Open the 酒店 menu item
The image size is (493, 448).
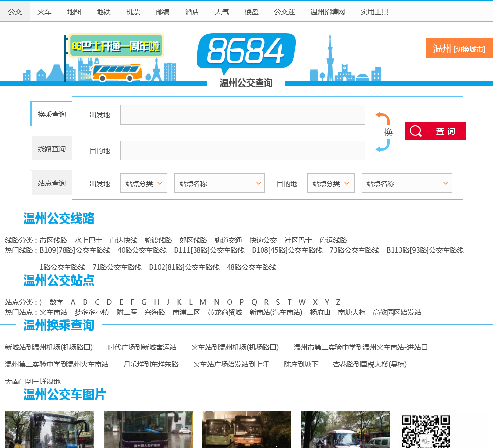(192, 12)
